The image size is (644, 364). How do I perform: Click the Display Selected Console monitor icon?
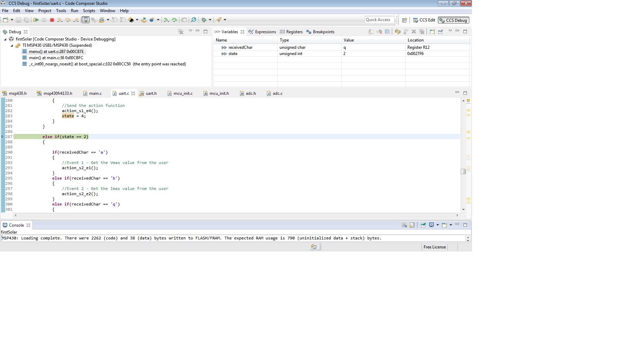pos(431,225)
